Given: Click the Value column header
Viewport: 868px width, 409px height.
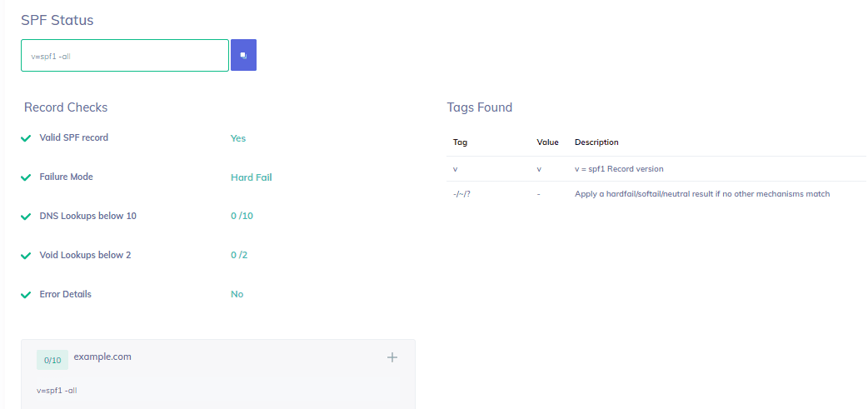Looking at the screenshot, I should [x=547, y=142].
